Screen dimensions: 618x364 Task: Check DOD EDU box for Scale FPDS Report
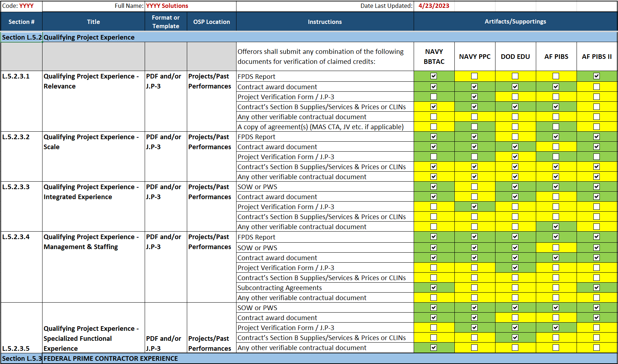(x=515, y=137)
